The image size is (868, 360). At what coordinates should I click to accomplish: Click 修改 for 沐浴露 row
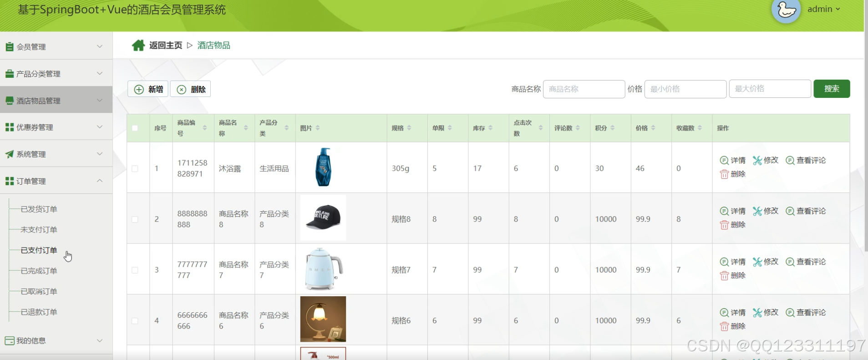click(x=766, y=160)
